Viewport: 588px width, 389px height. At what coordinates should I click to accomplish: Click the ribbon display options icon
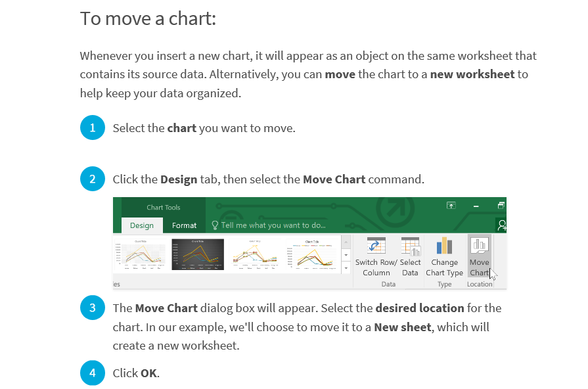(x=451, y=206)
